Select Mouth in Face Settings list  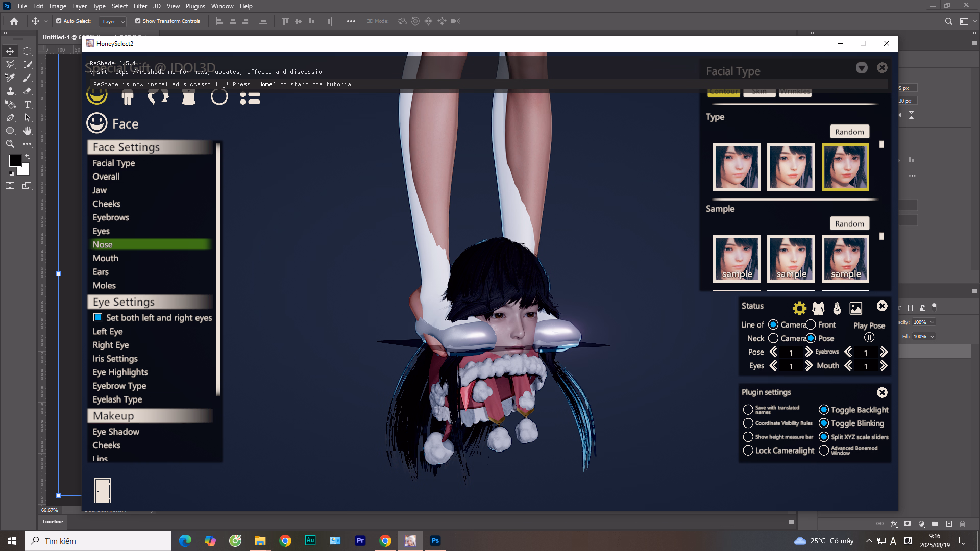(106, 258)
